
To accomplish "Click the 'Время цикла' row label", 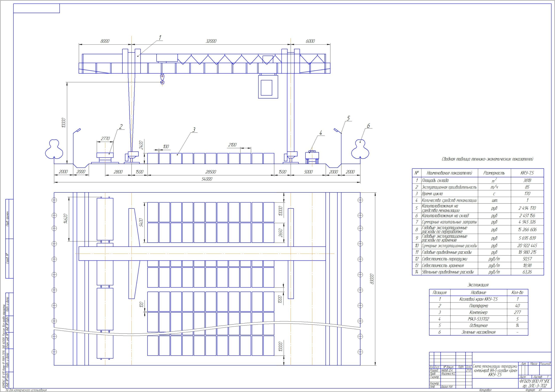I will (x=432, y=194).
